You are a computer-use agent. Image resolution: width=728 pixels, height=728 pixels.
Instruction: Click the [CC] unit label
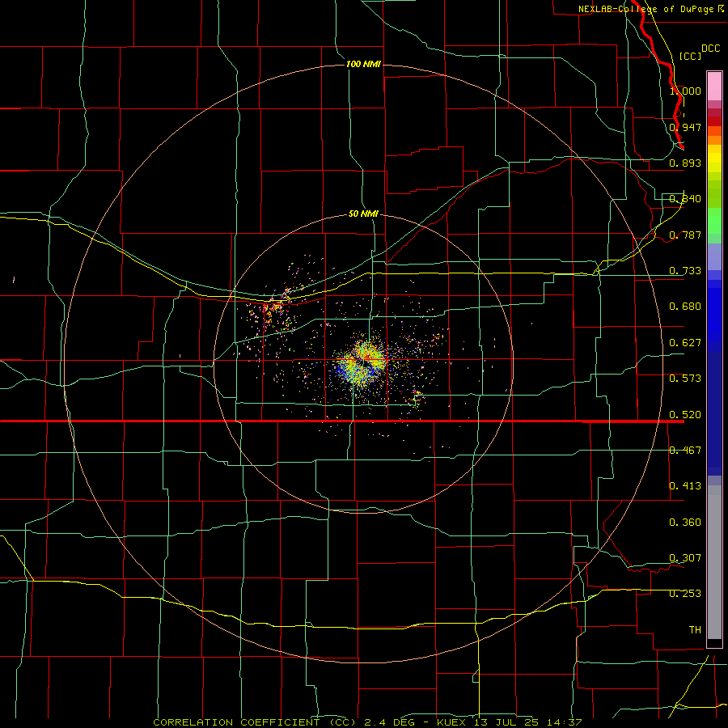(691, 56)
